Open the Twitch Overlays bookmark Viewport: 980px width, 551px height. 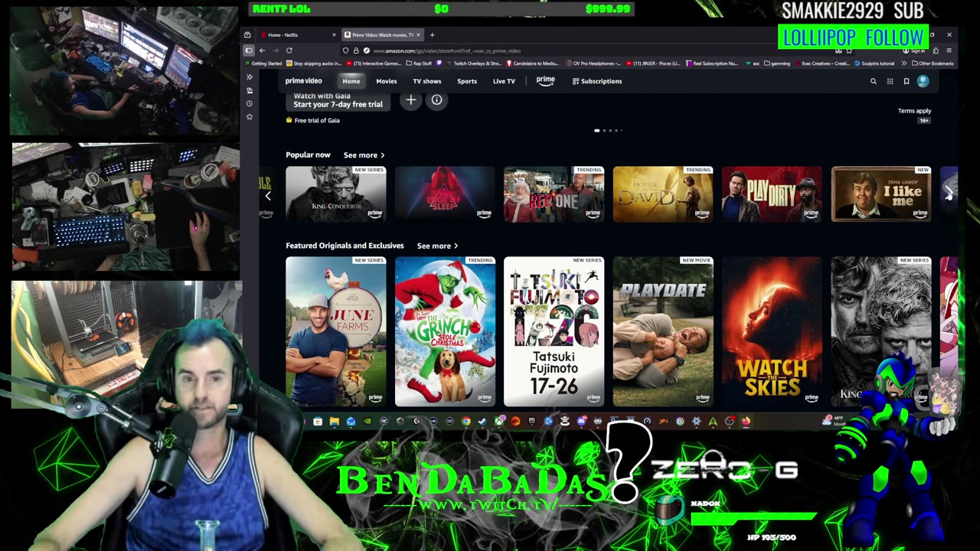point(473,64)
